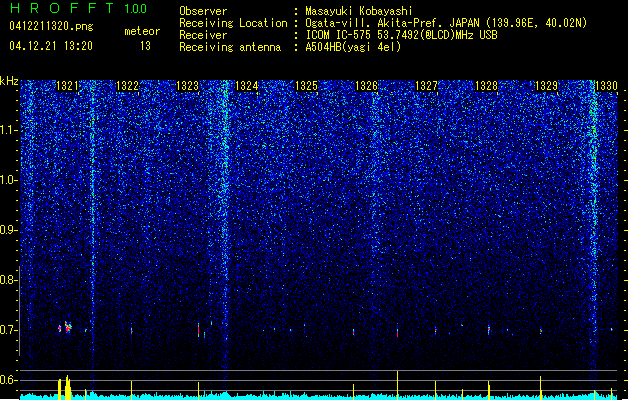This screenshot has height=400, width=629.
Task: Click the kHz axis unit label
Action: [x=9, y=81]
